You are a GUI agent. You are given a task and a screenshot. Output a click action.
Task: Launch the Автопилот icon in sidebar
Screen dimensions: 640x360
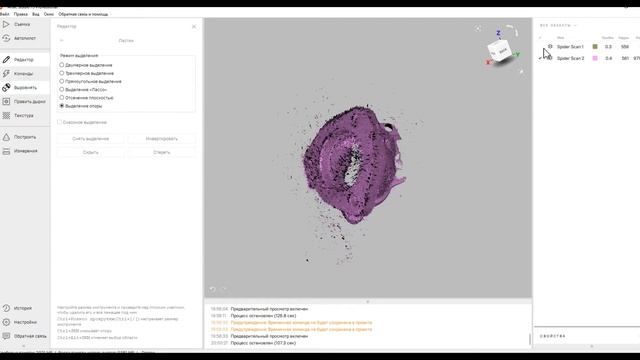6,38
